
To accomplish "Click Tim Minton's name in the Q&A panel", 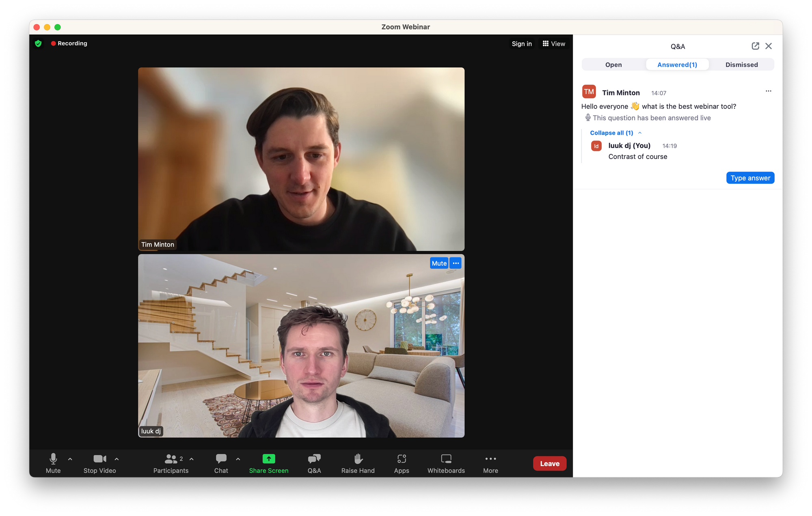I will coord(621,92).
